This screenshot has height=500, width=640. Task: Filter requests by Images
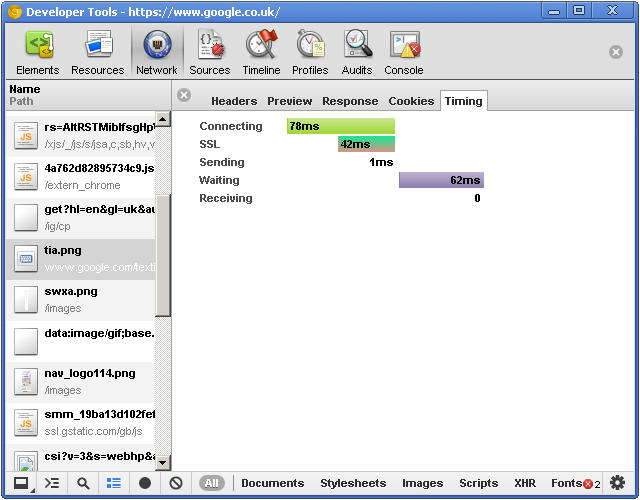(x=422, y=483)
